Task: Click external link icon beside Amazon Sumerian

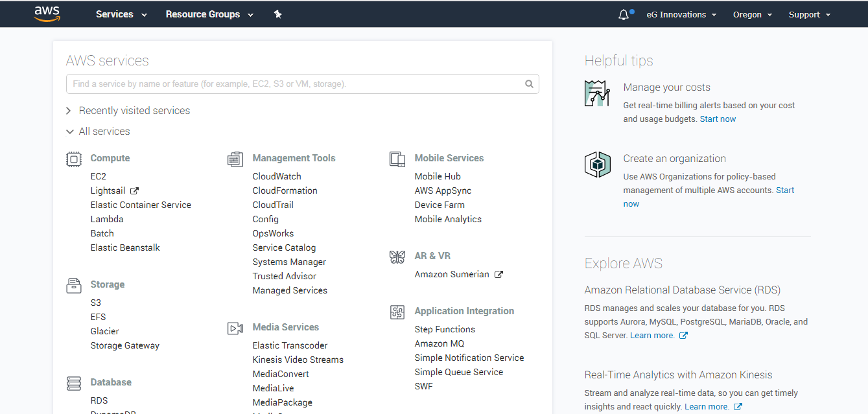Action: pos(499,274)
